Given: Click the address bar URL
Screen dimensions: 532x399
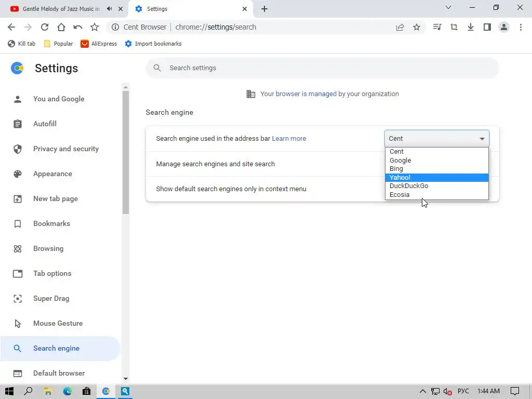Looking at the screenshot, I should 216,27.
